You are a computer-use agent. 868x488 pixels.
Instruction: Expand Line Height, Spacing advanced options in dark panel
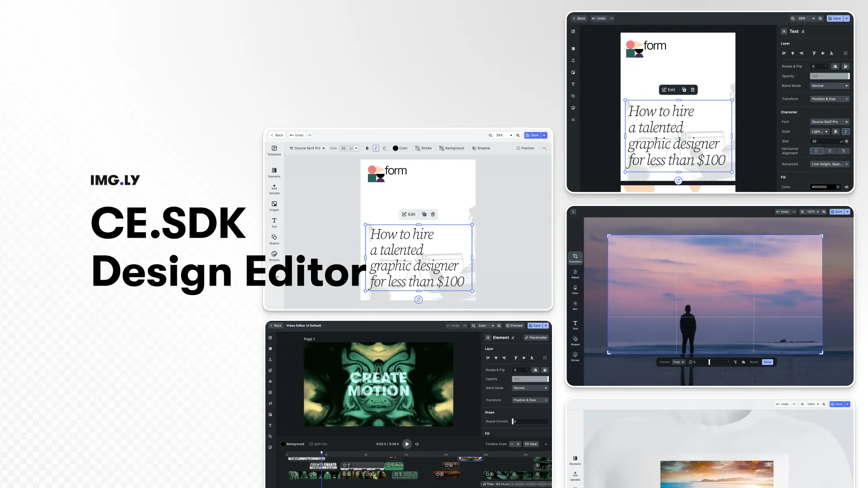[830, 164]
